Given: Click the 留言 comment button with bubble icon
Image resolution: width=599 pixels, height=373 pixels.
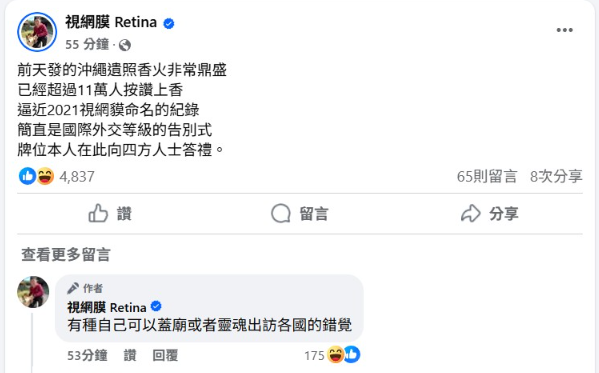Looking at the screenshot, I should [x=300, y=214].
